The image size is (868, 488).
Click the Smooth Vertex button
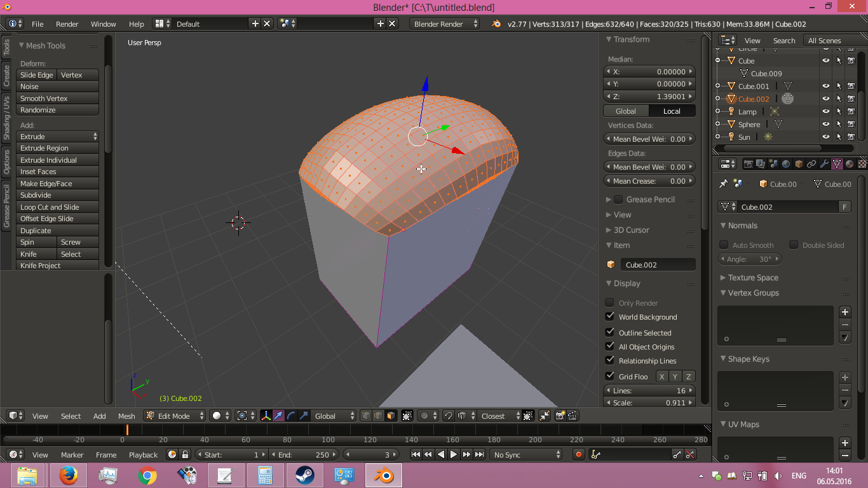pos(58,98)
